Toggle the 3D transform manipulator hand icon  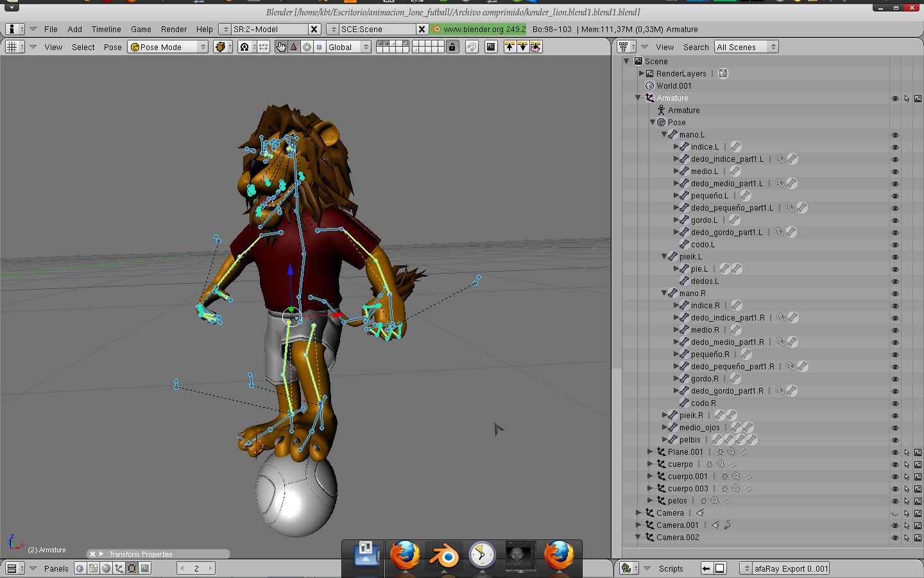281,47
